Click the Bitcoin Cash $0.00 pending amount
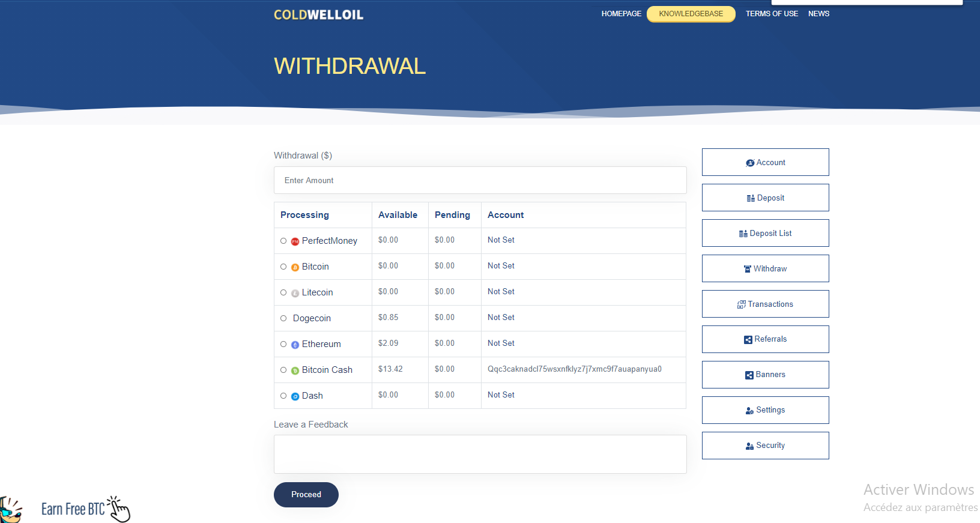Image resolution: width=980 pixels, height=523 pixels. coord(444,369)
